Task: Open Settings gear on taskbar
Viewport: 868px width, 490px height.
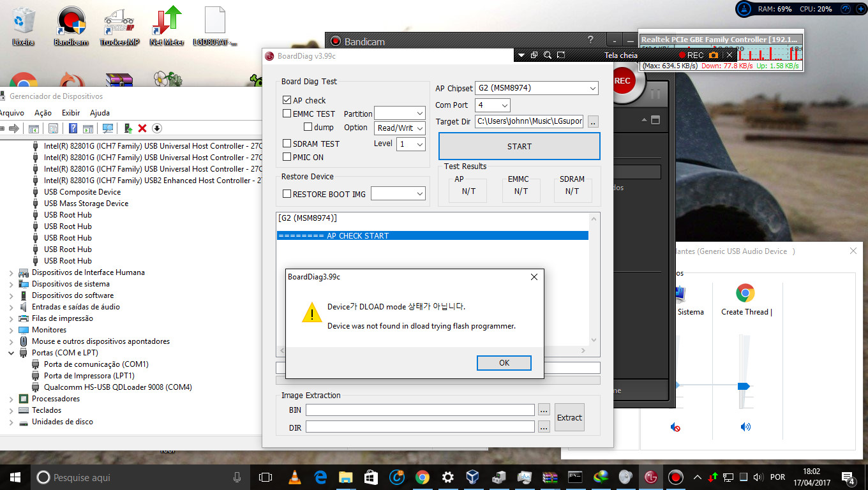Action: point(447,477)
